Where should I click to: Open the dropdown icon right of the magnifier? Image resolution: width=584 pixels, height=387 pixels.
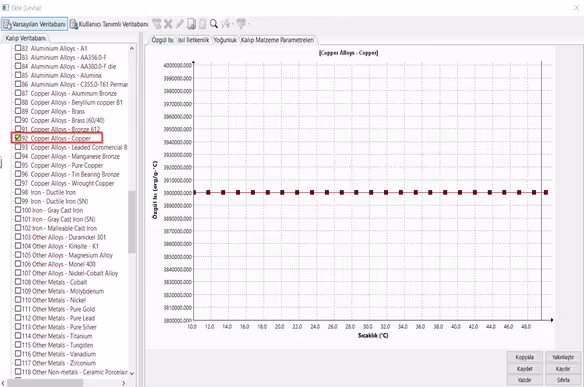point(227,24)
